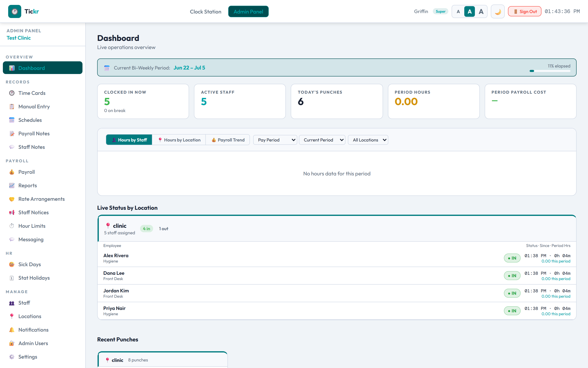The width and height of the screenshot is (588, 368).
Task: Click the Manual Entry clipboard icon
Action: (x=12, y=107)
